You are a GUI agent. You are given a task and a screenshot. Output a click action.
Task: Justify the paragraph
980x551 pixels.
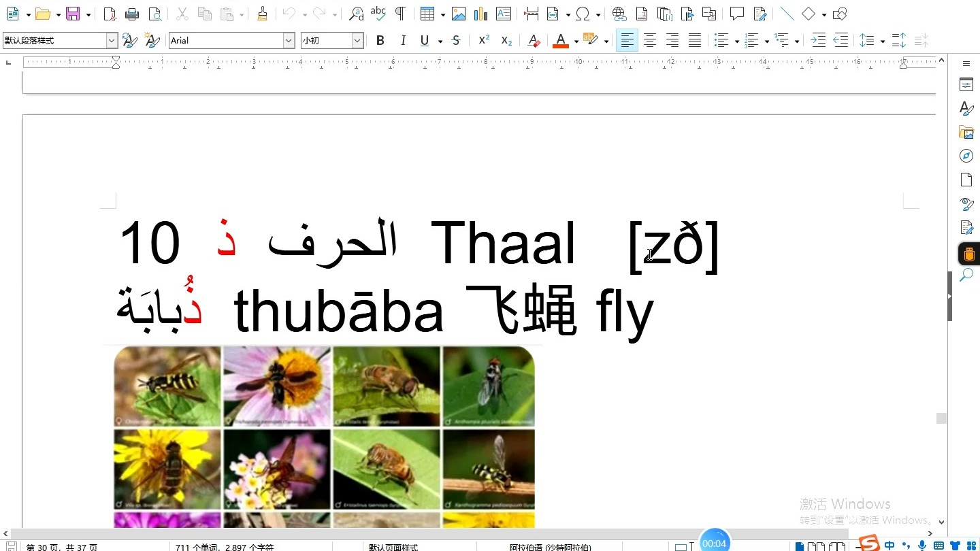[x=695, y=41]
